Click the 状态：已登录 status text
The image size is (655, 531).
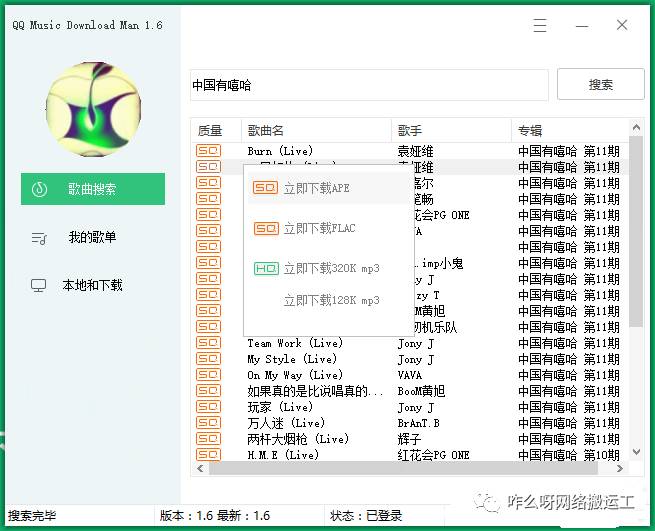coord(366,516)
